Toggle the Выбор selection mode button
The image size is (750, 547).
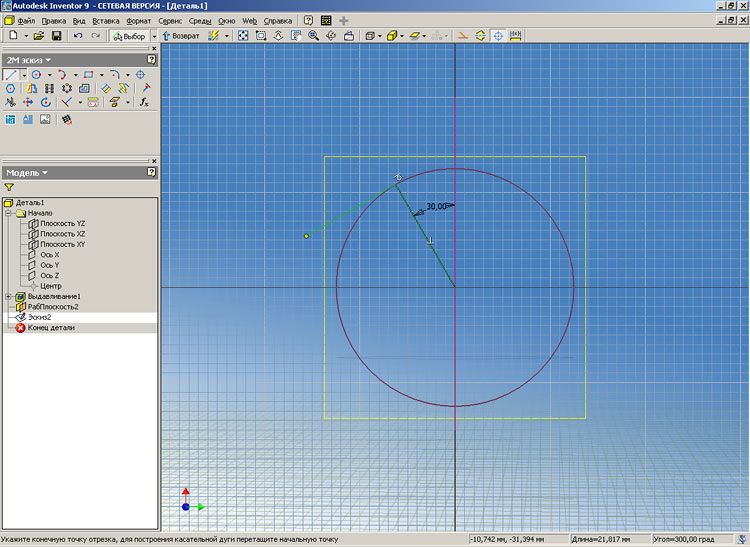pyautogui.click(x=129, y=36)
